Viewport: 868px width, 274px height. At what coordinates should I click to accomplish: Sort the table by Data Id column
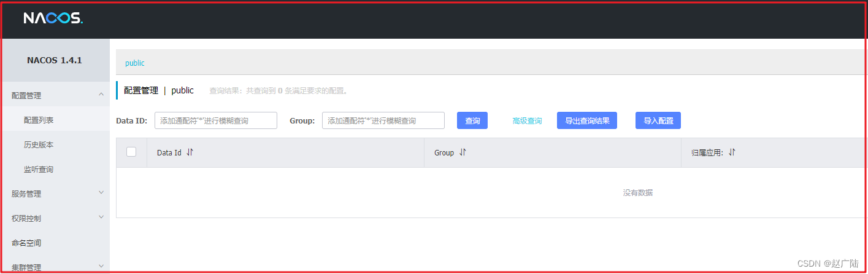click(x=190, y=152)
